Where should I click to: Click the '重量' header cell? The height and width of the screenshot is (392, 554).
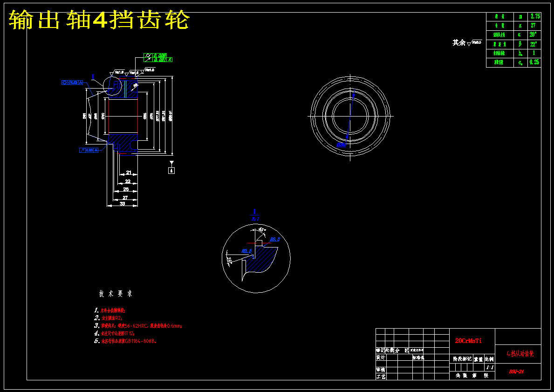479,359
